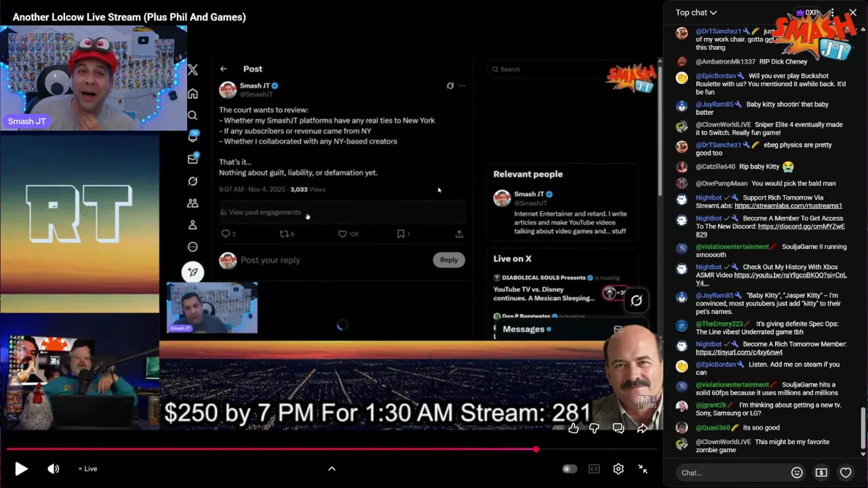Like the stream with thumbs up
The height and width of the screenshot is (488, 868).
574,428
